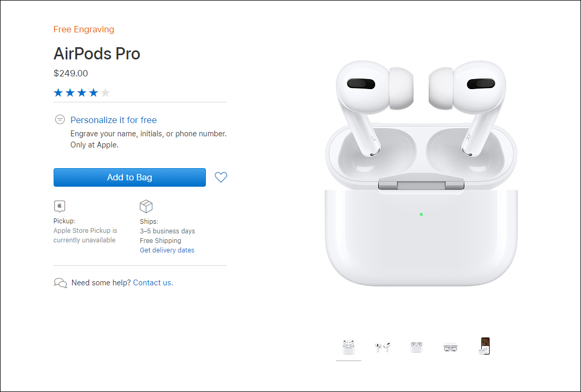Select the first AirPods case thumbnail
This screenshot has height=392, width=581.
click(348, 347)
